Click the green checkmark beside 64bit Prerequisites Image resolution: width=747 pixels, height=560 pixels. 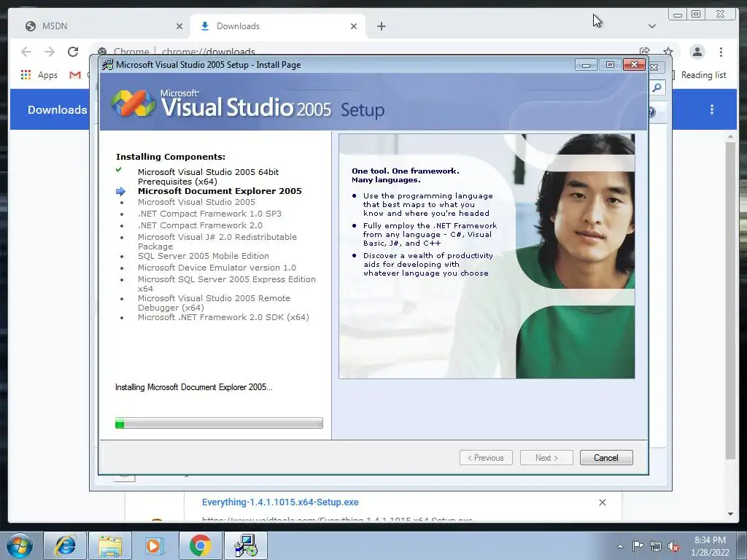click(119, 170)
